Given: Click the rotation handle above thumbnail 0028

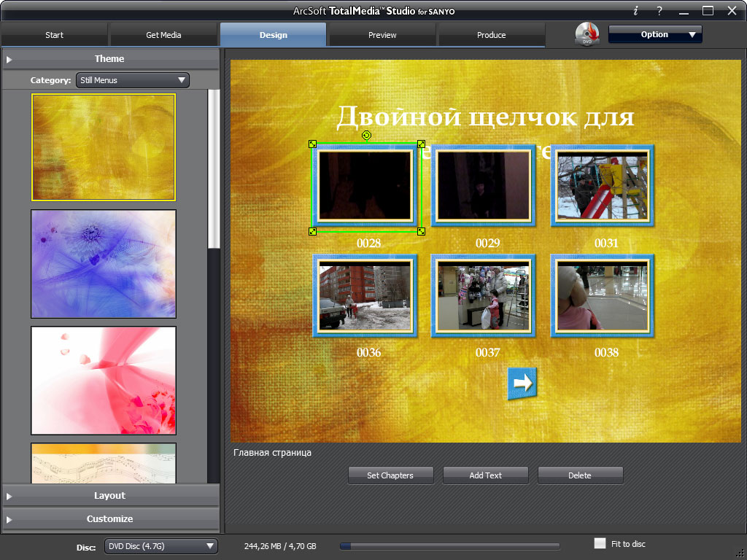Looking at the screenshot, I should tap(366, 135).
